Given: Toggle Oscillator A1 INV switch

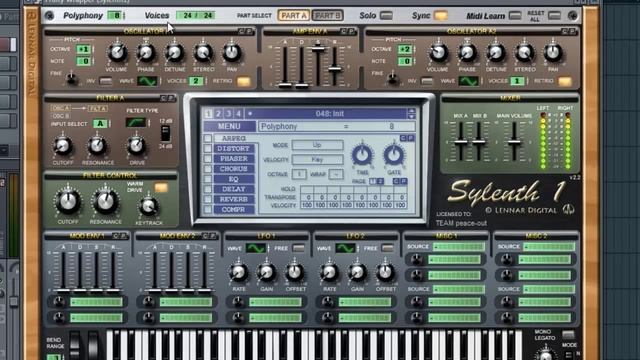Looking at the screenshot, I should pyautogui.click(x=106, y=81).
